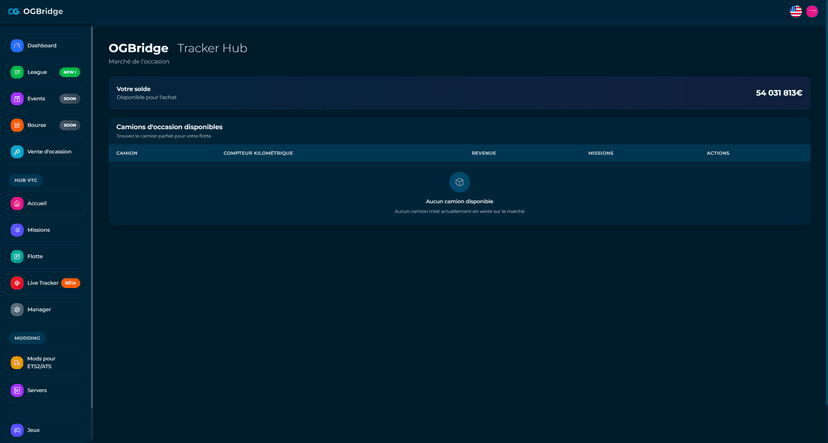This screenshot has width=828, height=443.
Task: Open the League trophy icon
Action: pyautogui.click(x=17, y=72)
